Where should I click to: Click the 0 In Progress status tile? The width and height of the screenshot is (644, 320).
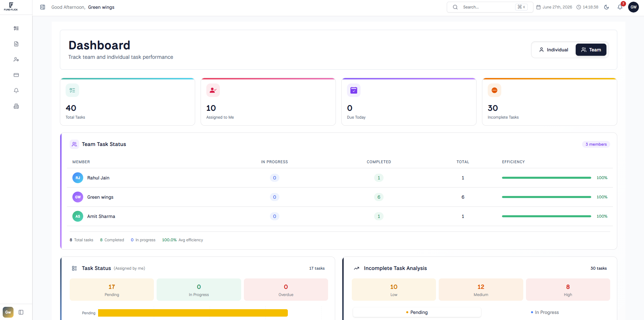click(199, 290)
